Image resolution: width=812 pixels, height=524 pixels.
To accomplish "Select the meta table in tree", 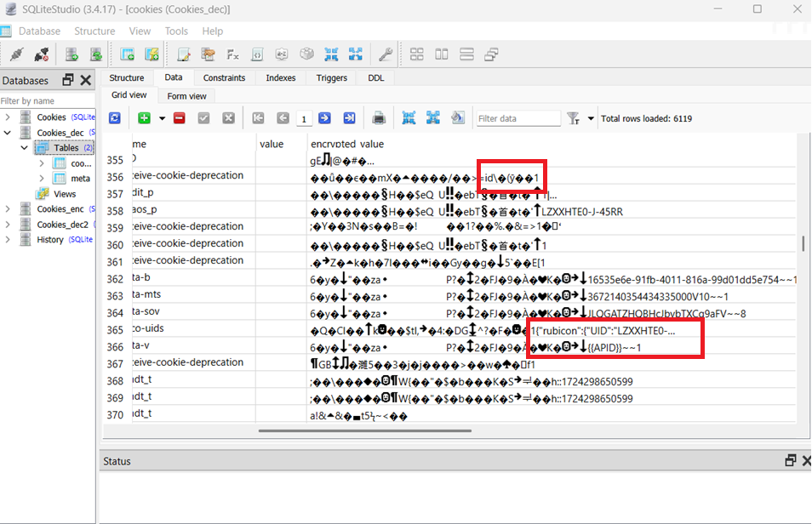I will coord(80,178).
